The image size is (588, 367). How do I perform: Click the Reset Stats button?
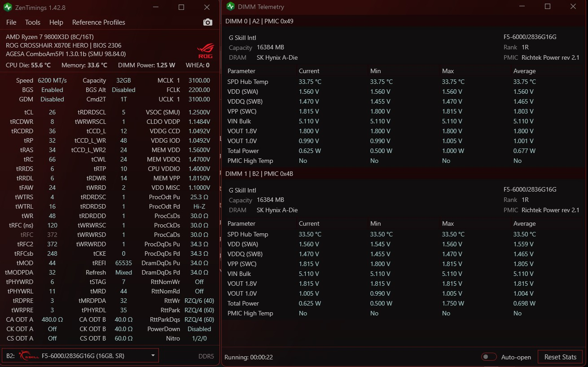[x=560, y=357]
